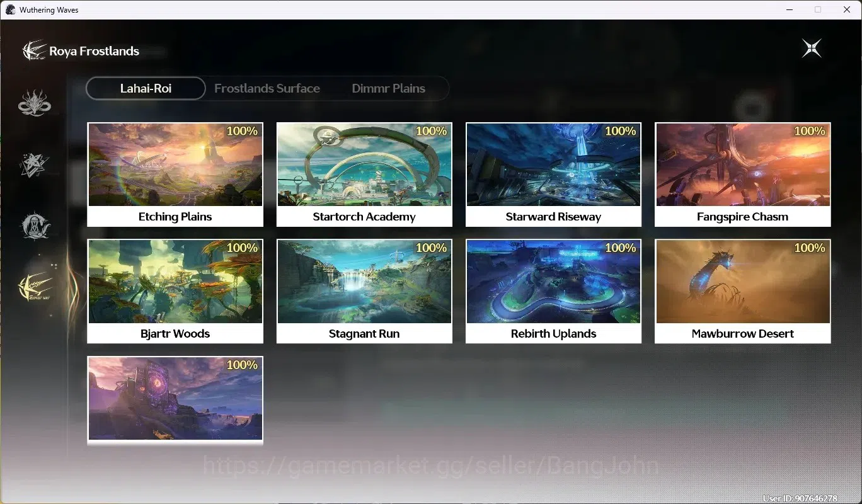The height and width of the screenshot is (504, 862).
Task: Close the exploration panel with the X star icon
Action: [x=812, y=49]
